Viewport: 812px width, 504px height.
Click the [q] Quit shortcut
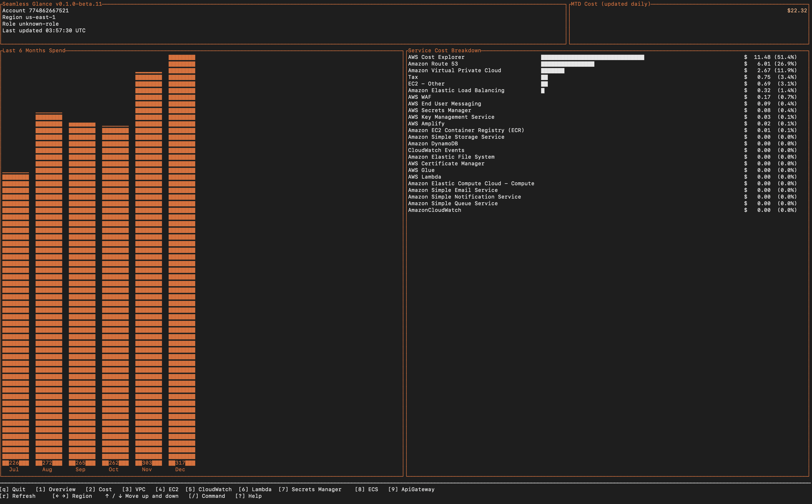click(13, 489)
